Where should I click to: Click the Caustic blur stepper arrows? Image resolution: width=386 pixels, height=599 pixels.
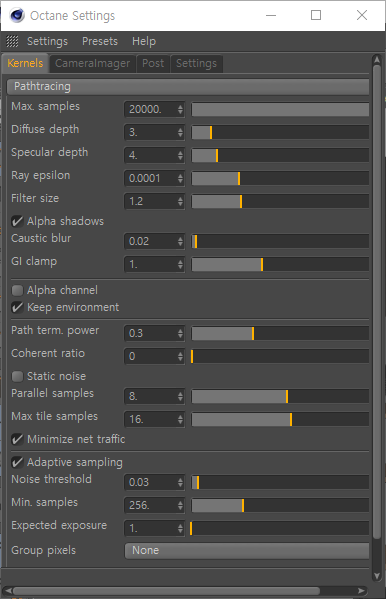[180, 241]
